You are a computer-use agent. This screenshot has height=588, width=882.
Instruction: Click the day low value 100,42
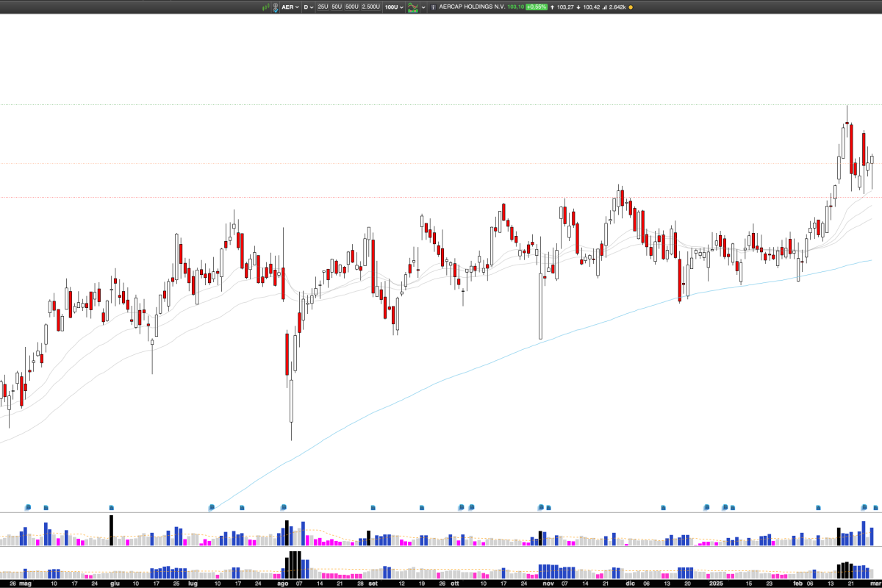click(592, 7)
